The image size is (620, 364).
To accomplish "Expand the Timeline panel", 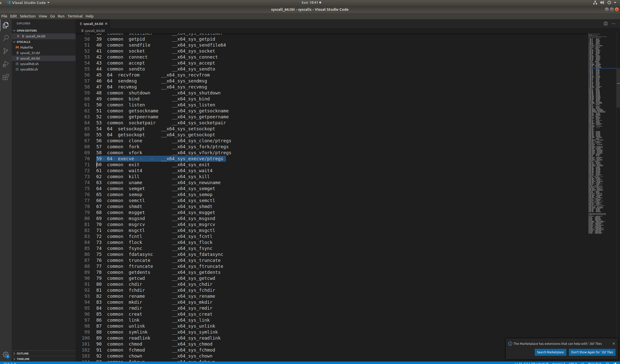I will (x=23, y=359).
